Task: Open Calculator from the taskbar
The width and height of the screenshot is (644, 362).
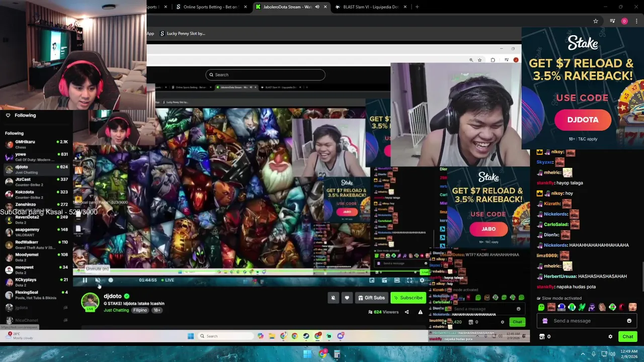Action: coord(337,354)
